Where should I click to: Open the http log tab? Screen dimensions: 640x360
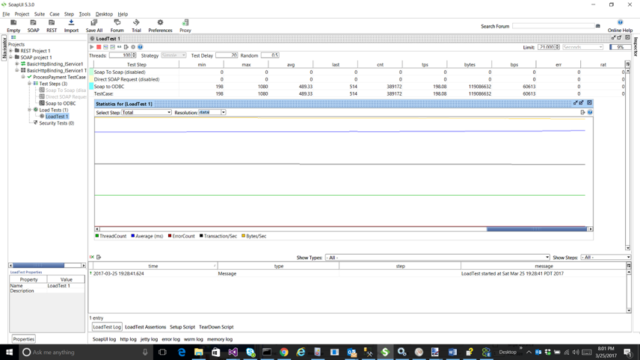point(128,339)
